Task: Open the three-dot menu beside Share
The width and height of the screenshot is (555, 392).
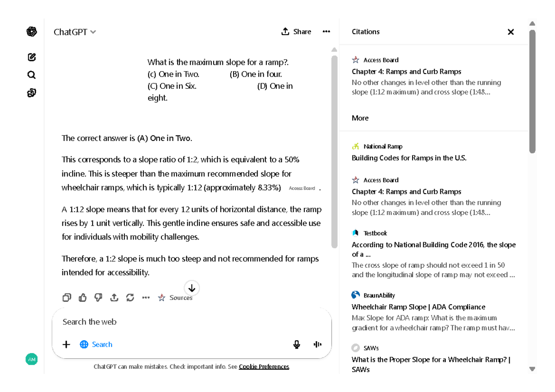Action: [327, 31]
